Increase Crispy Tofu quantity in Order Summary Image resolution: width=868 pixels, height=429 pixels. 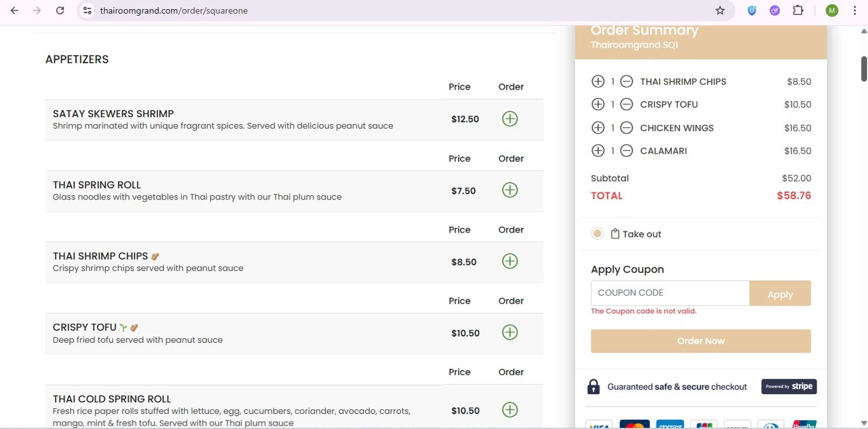pyautogui.click(x=598, y=105)
